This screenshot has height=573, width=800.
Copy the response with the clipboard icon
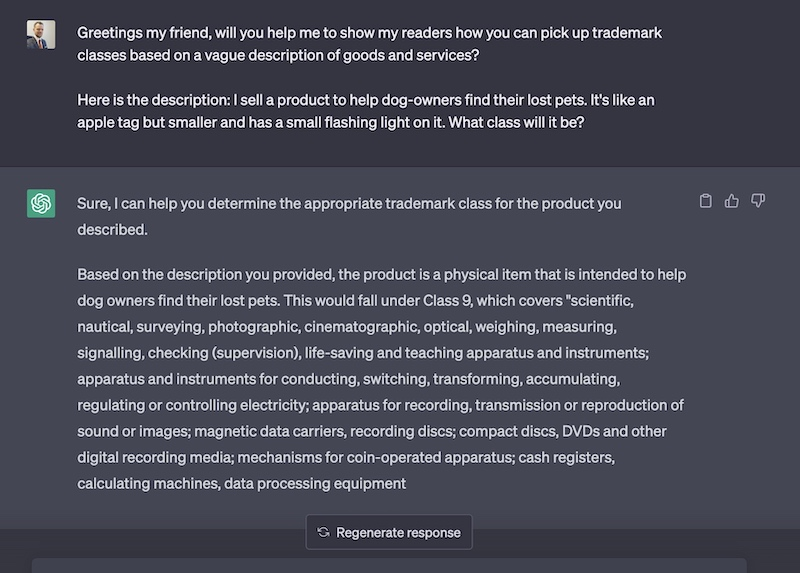pyautogui.click(x=706, y=201)
